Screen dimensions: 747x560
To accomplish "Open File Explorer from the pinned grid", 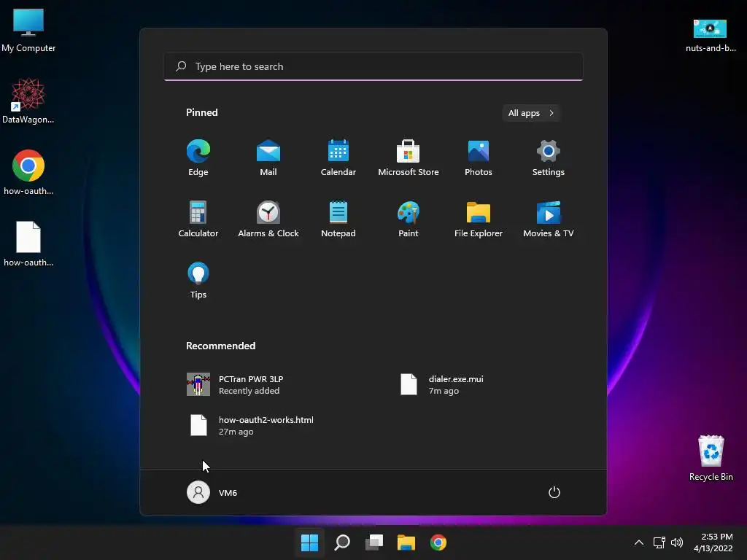I will coord(479,219).
